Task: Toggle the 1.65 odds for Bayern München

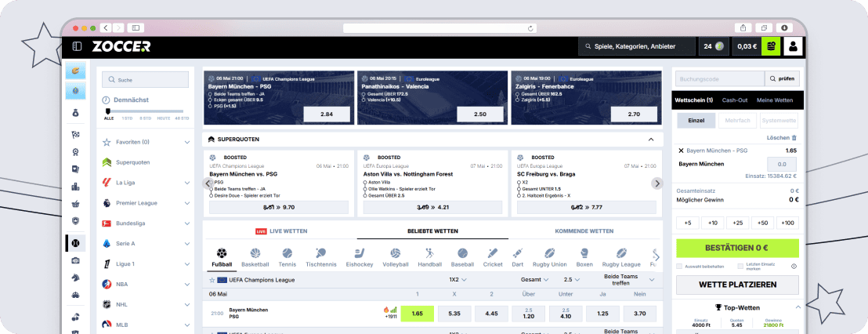Action: point(418,314)
